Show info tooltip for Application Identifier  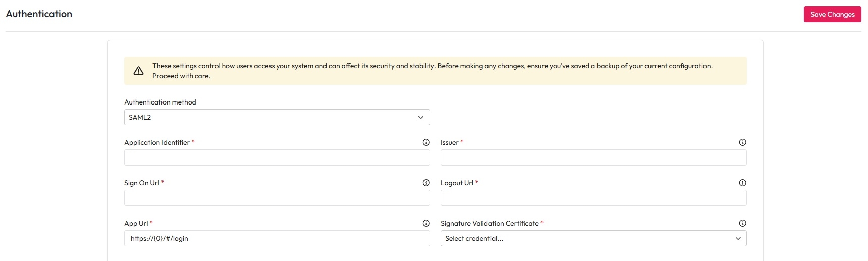pyautogui.click(x=426, y=142)
